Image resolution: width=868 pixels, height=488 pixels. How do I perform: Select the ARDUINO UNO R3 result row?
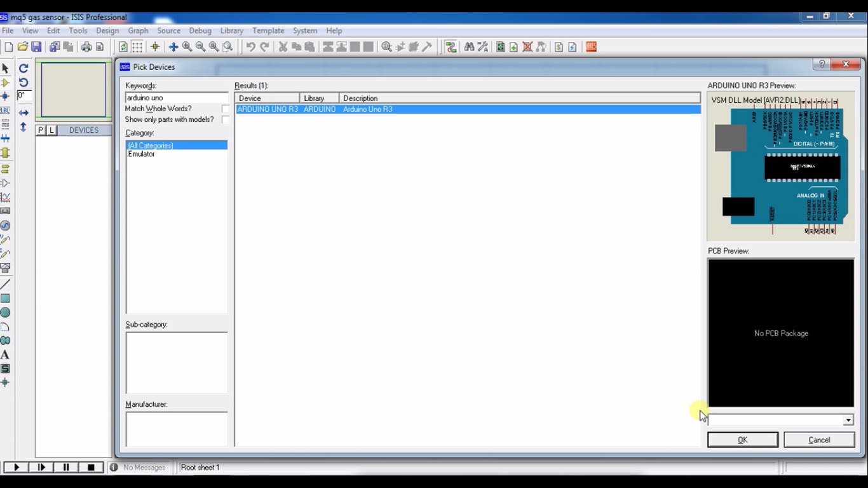coord(468,109)
